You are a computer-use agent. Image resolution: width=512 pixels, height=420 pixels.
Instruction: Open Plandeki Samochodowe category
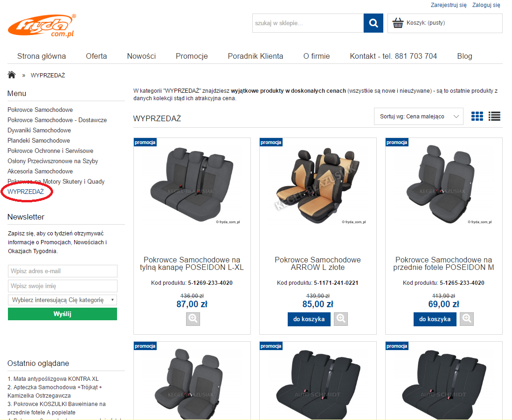[39, 141]
